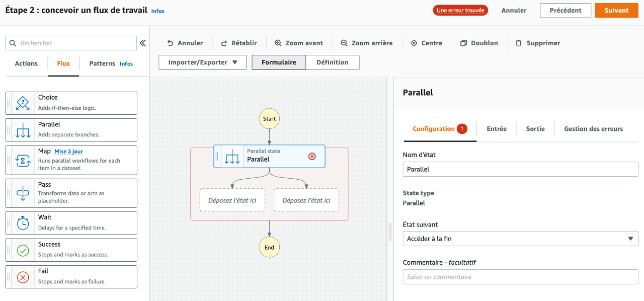Open the Actions tab
This screenshot has height=301, width=644.
[26, 63]
